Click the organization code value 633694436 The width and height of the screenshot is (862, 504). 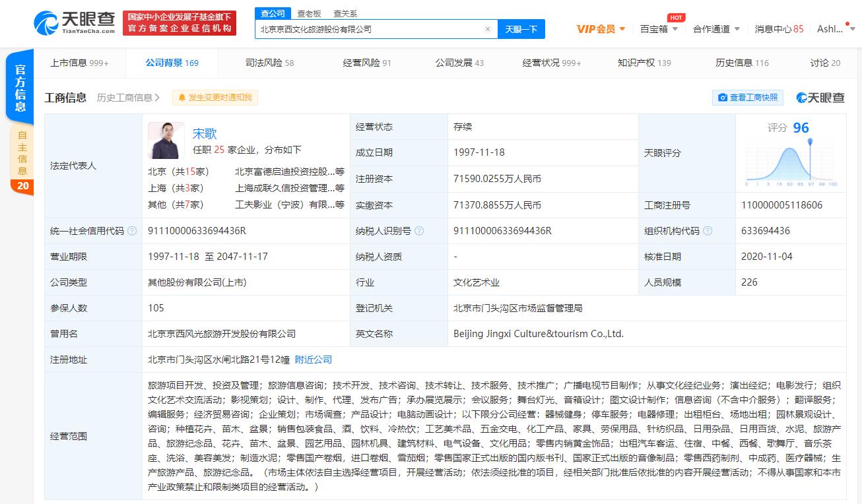[x=766, y=231]
